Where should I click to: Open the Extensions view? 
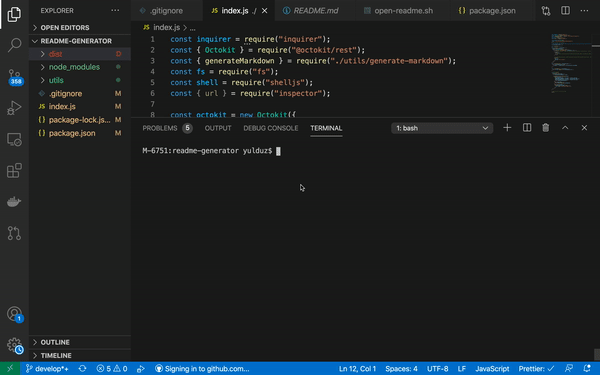[x=14, y=171]
